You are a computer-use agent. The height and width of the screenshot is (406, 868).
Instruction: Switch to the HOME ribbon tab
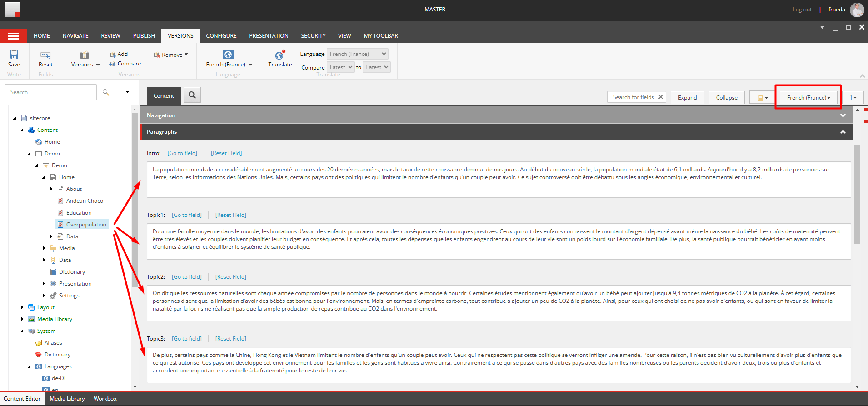click(x=42, y=36)
